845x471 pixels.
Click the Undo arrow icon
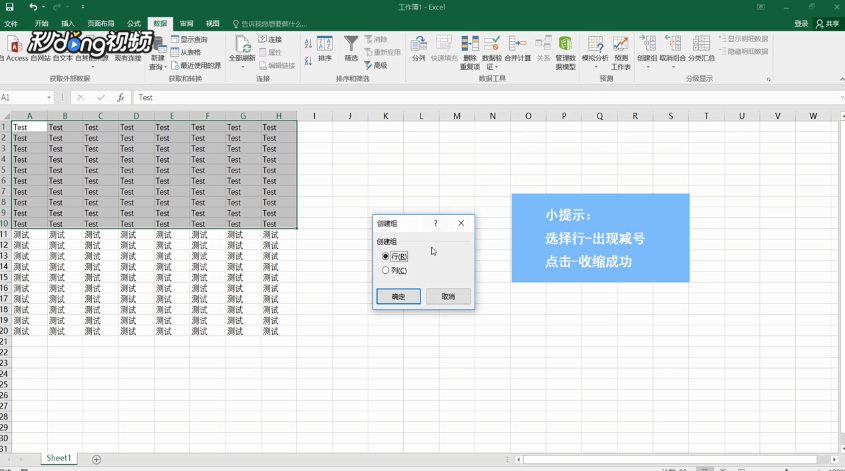(33, 7)
